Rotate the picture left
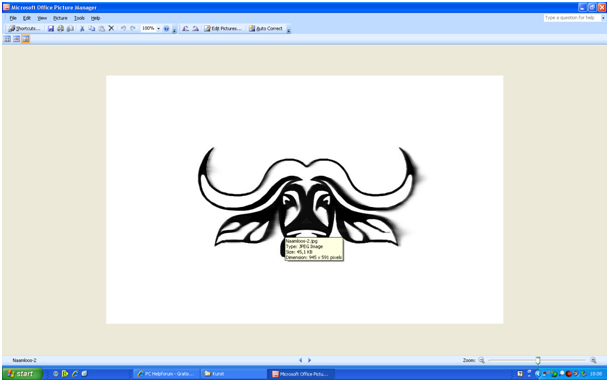 pyautogui.click(x=186, y=28)
